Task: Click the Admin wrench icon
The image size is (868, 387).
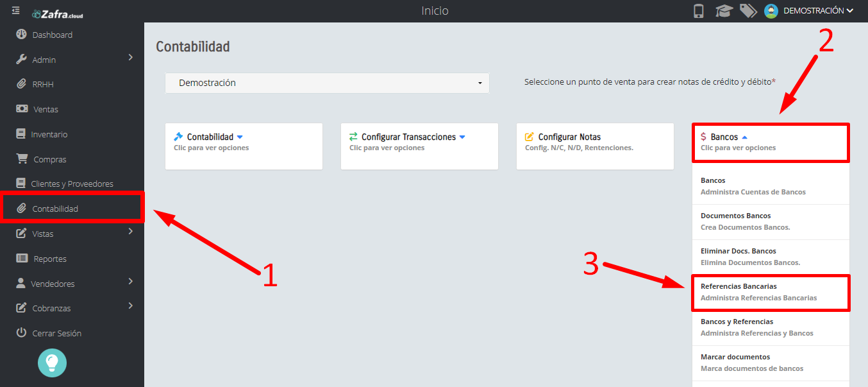Action: coord(21,60)
